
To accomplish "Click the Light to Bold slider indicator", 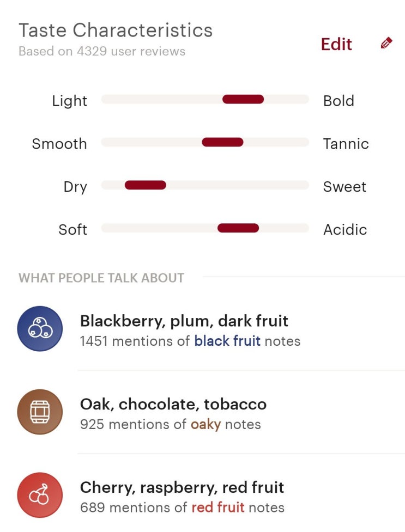I will [243, 99].
